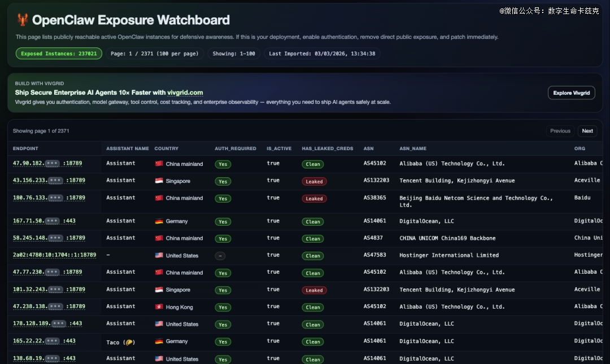Click the lobster logo icon in header
The height and width of the screenshot is (364, 610).
coord(23,20)
